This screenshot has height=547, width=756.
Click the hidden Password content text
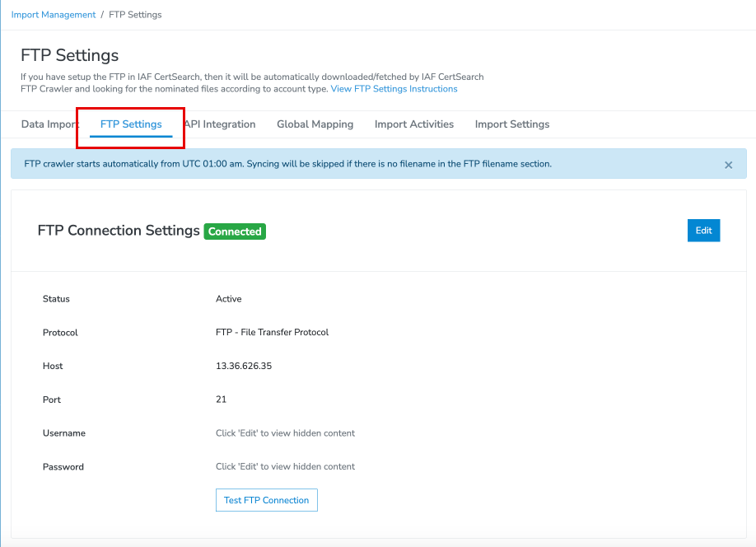tap(285, 466)
